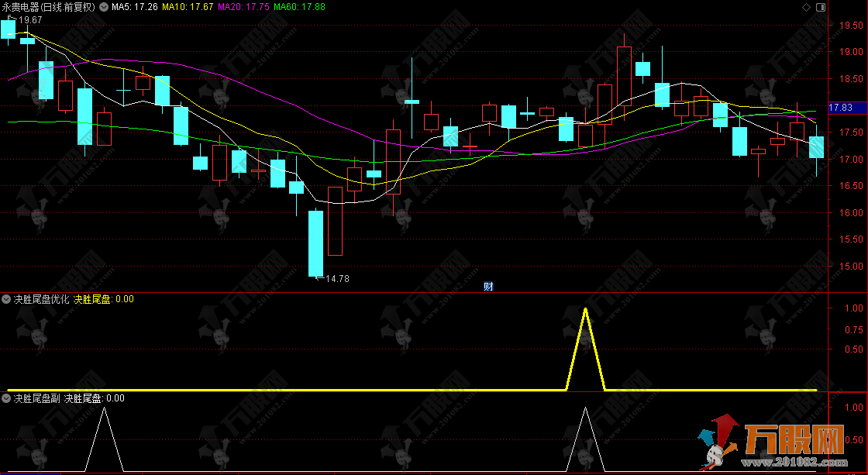Click 16.00 on the price axis
Screen dimensions: 868x475
point(851,212)
